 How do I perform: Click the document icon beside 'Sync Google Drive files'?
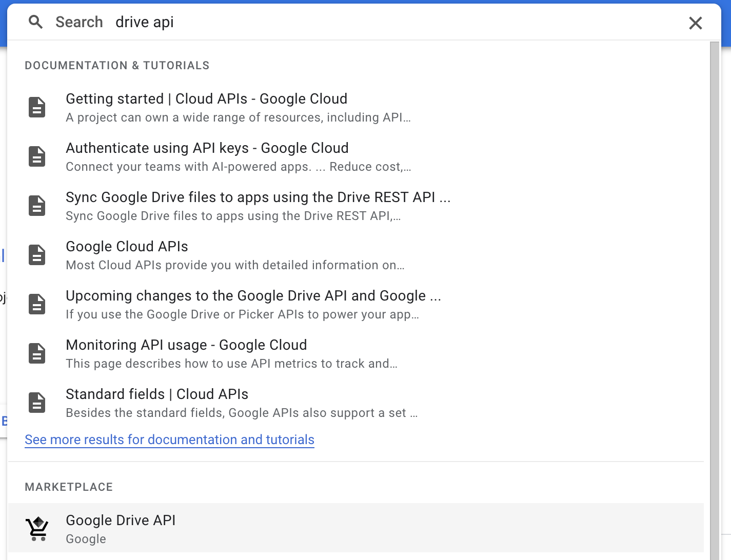click(x=37, y=206)
